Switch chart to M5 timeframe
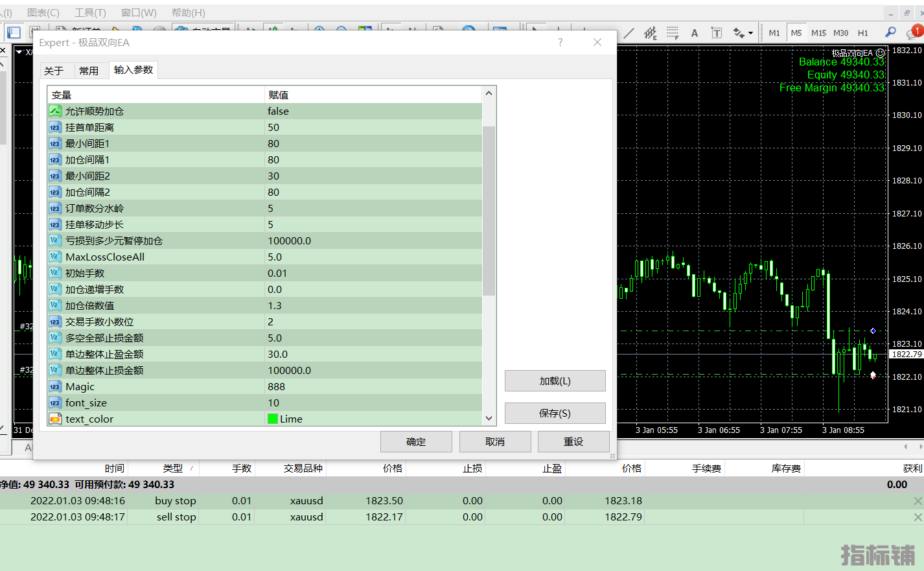Image resolution: width=924 pixels, height=571 pixels. click(x=796, y=33)
